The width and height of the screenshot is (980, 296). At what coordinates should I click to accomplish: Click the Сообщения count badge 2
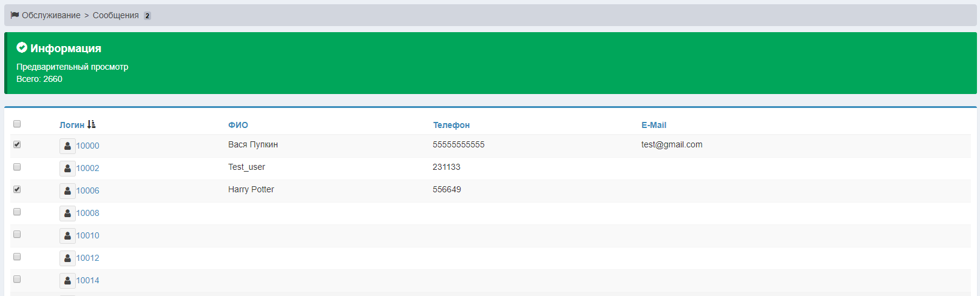click(x=147, y=16)
